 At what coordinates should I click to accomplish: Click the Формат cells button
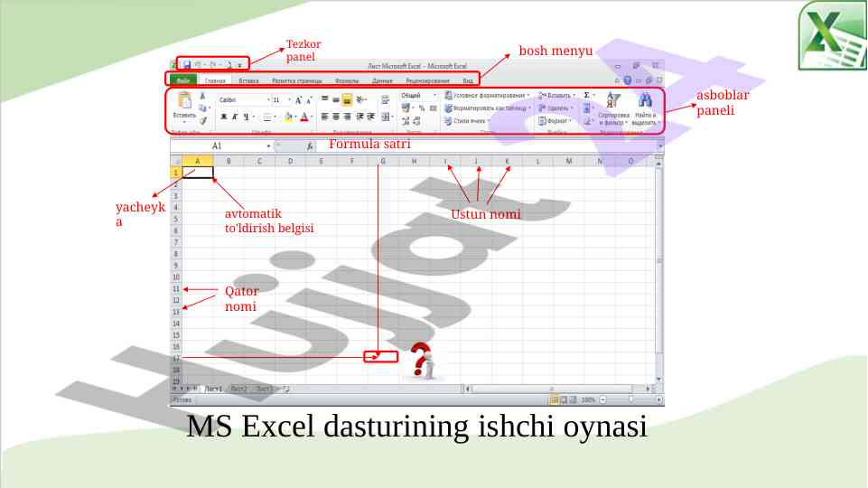tap(555, 121)
